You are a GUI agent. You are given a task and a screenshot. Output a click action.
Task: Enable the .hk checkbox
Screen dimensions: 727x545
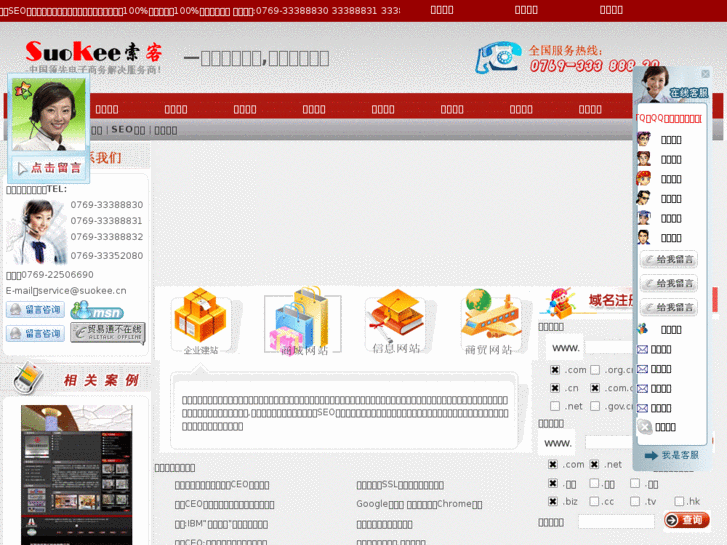679,501
